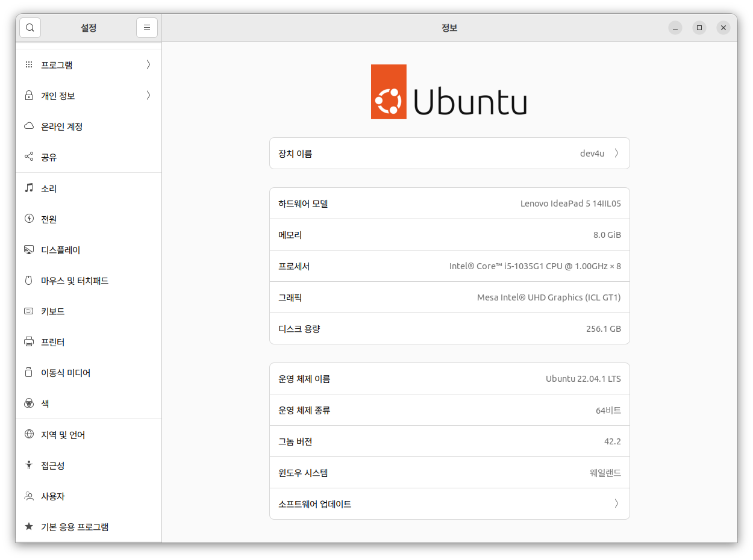Click the 전원 power icon
Screen dimensions: 753x560
pos(29,219)
